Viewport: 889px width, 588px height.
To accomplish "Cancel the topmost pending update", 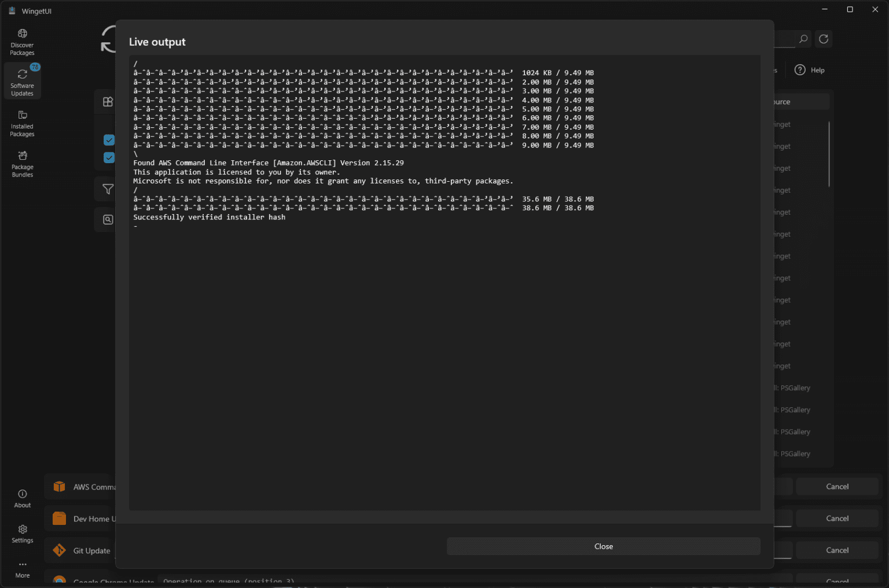I will click(837, 486).
